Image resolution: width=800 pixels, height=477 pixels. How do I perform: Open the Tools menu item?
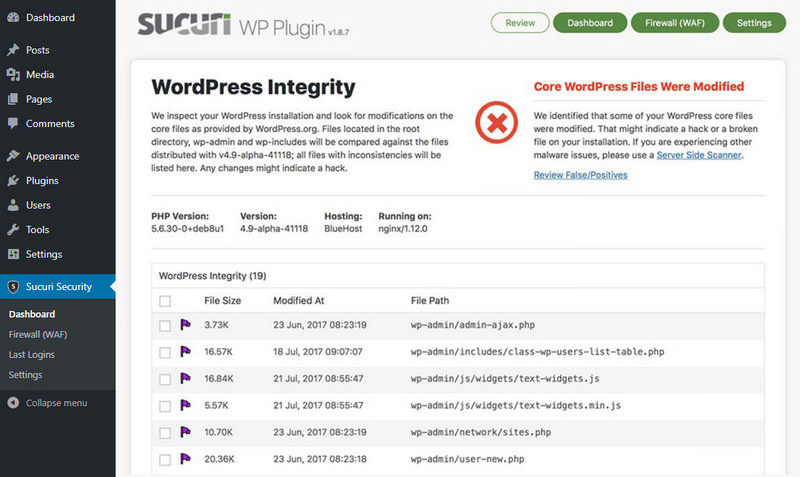[58, 230]
